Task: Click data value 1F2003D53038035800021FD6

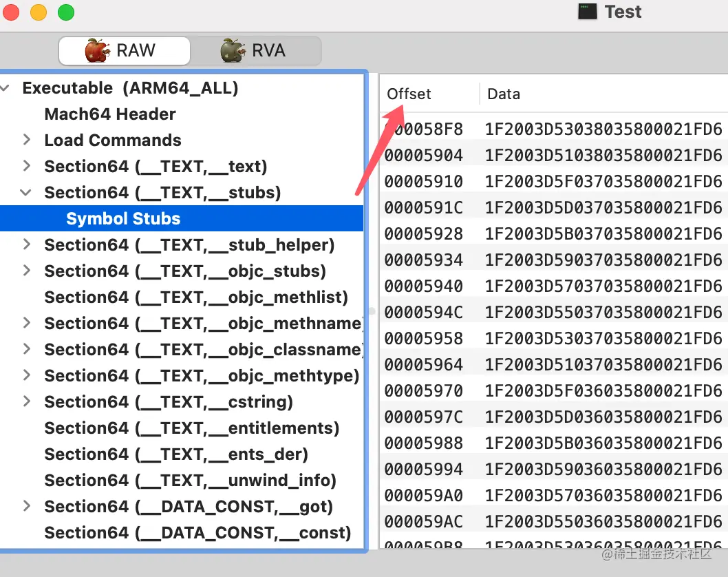Action: (603, 129)
